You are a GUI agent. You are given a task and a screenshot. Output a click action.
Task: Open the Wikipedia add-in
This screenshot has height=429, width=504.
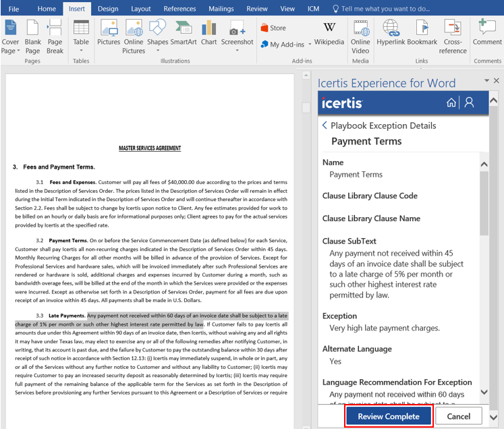coord(329,35)
